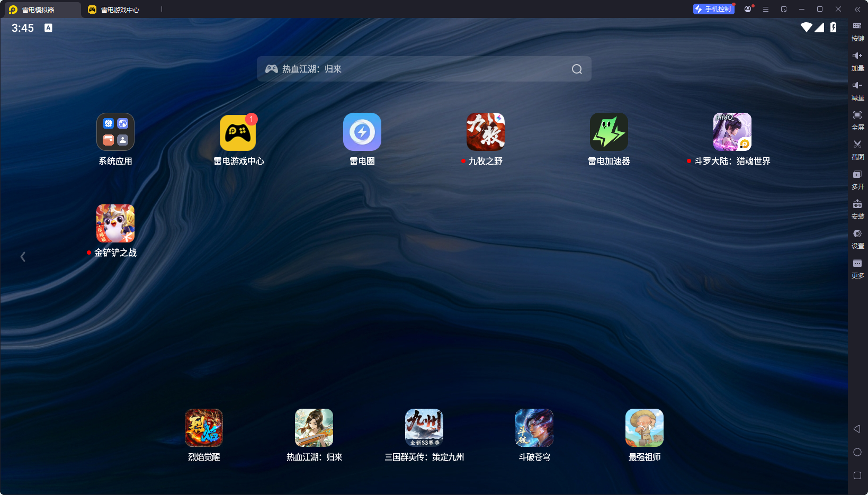Image resolution: width=868 pixels, height=495 pixels.
Task: Decrease volume with the 减量 button
Action: [x=857, y=91]
